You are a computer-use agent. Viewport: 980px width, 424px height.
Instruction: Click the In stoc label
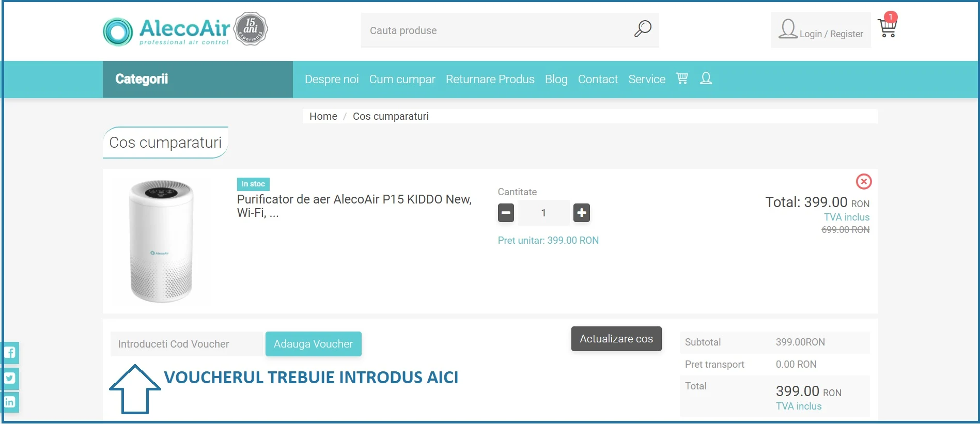point(253,184)
